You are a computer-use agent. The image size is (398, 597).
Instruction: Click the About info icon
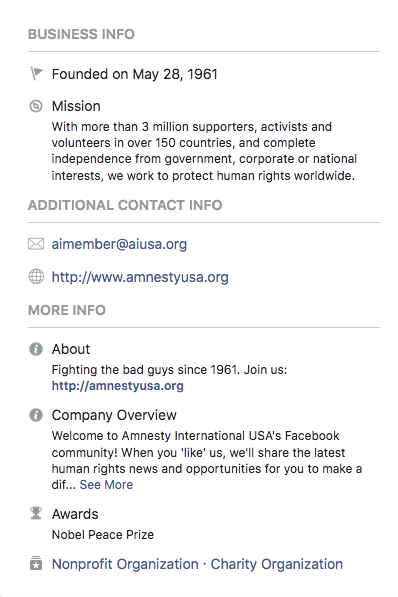point(36,349)
